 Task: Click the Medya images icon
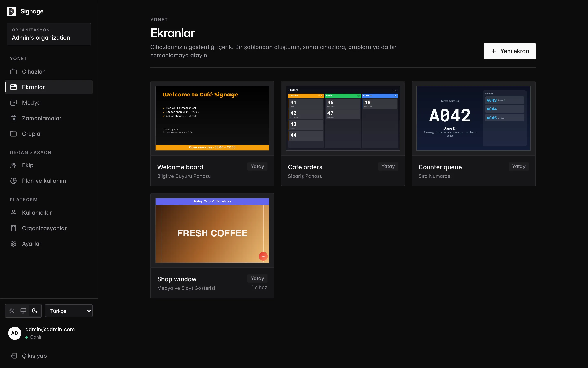[x=14, y=103]
